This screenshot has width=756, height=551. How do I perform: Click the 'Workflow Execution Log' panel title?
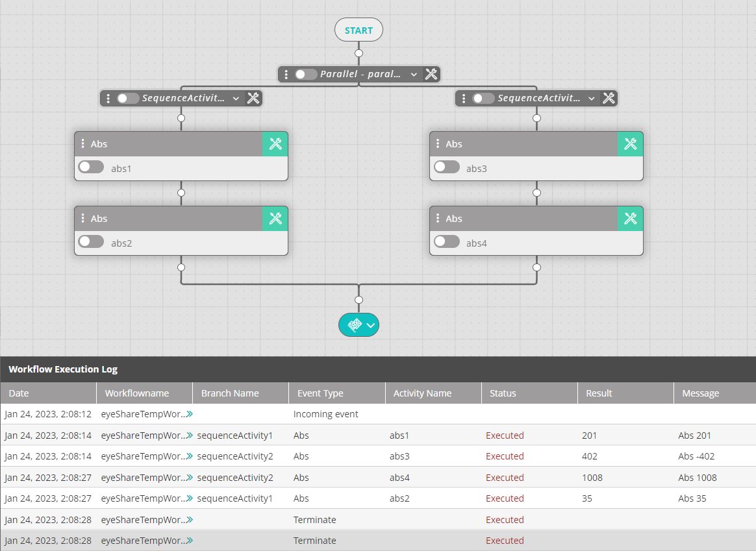[x=63, y=369]
